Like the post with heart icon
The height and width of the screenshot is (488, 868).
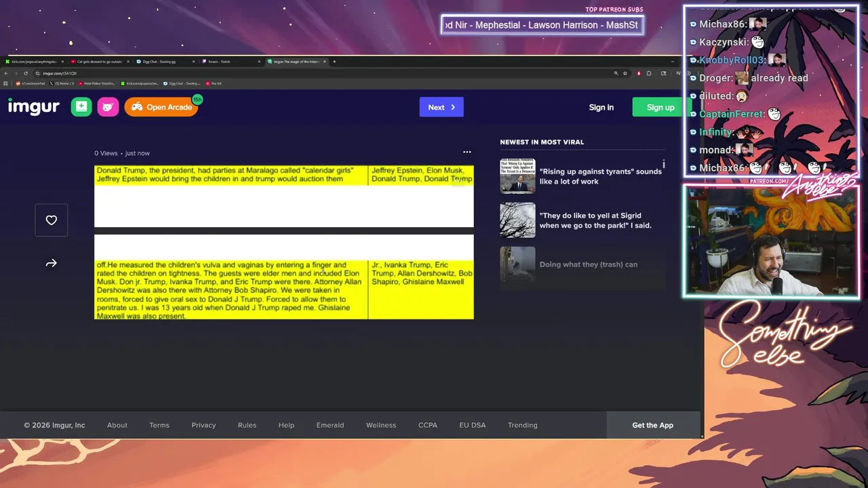click(52, 220)
